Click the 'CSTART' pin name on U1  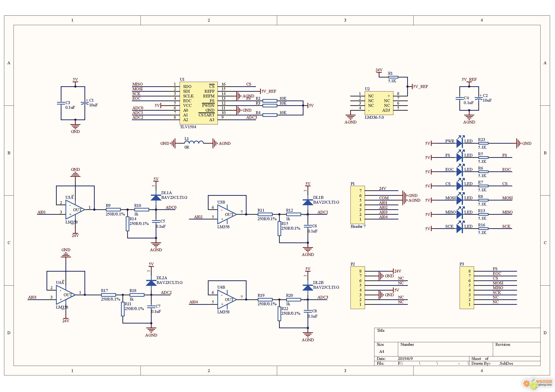[206, 115]
